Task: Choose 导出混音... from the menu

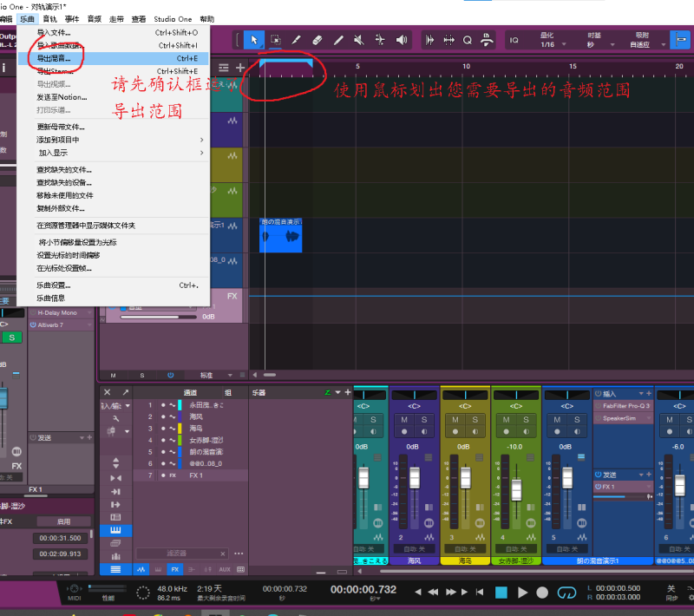Action: pos(54,58)
